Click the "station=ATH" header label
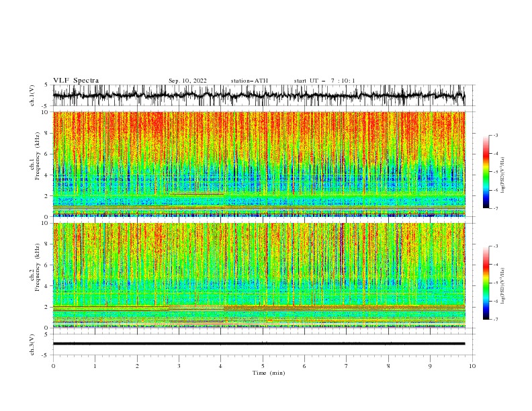532x411 pixels. click(249, 81)
